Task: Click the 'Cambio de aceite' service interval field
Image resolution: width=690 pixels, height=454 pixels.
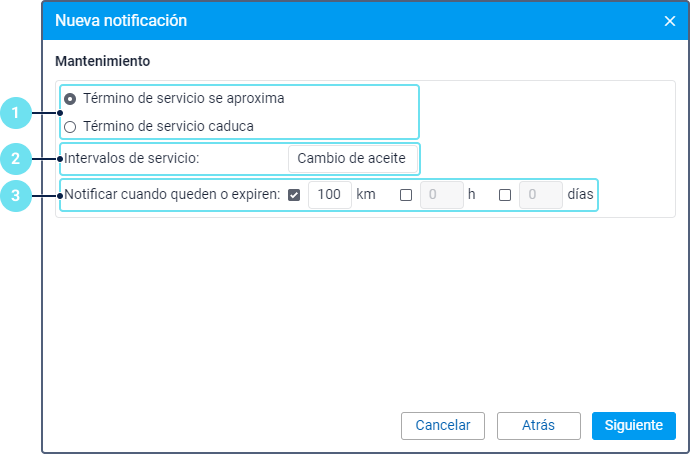Action: coord(352,159)
